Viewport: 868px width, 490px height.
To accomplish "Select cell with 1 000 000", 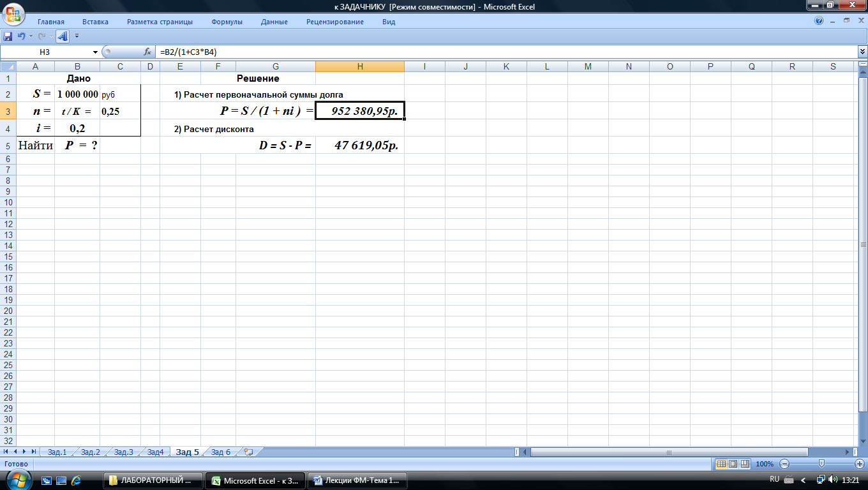I will (x=77, y=94).
